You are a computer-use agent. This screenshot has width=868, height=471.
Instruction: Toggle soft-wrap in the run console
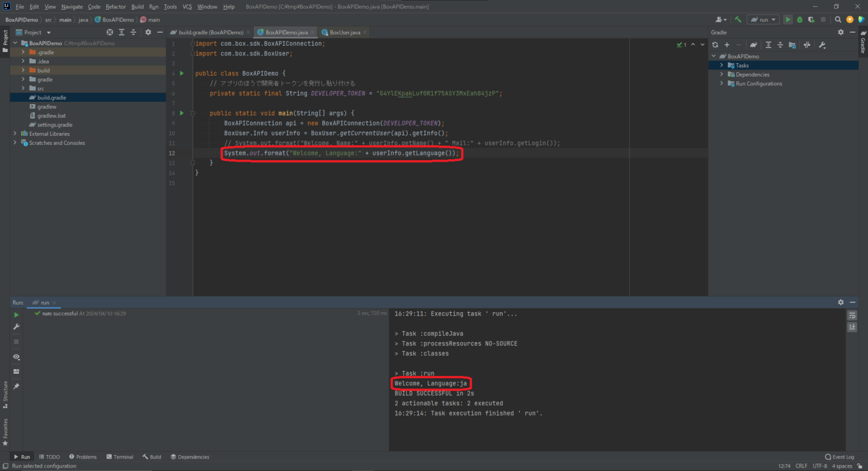[x=852, y=316]
